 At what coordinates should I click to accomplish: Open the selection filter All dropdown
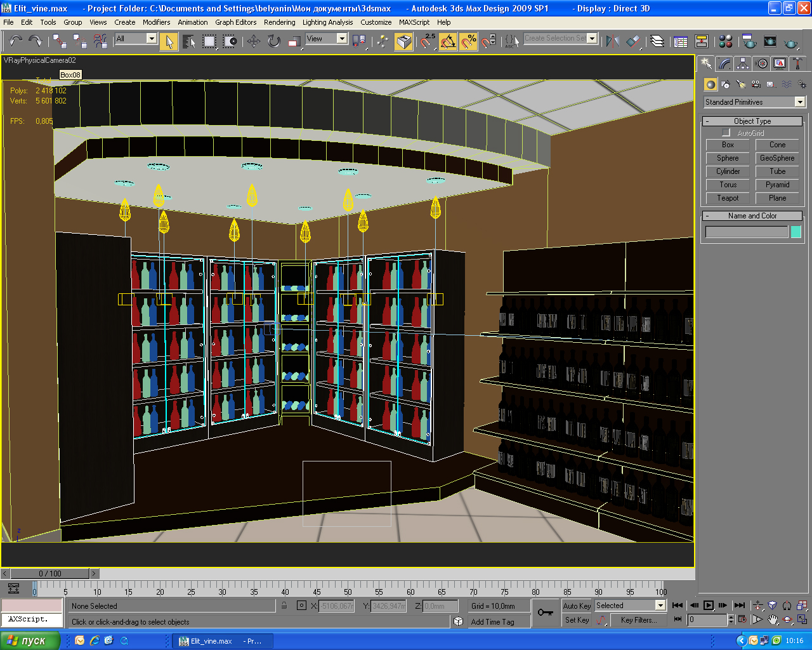click(136, 39)
